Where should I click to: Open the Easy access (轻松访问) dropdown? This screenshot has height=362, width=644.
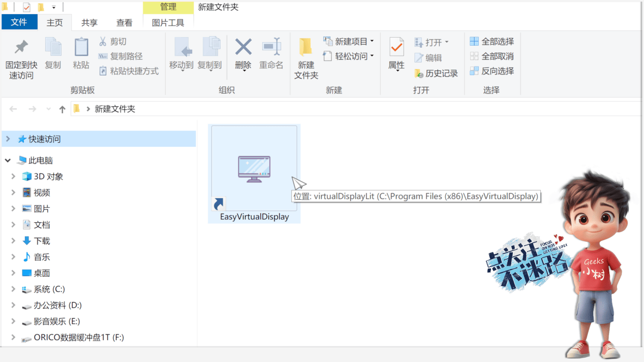tap(349, 56)
